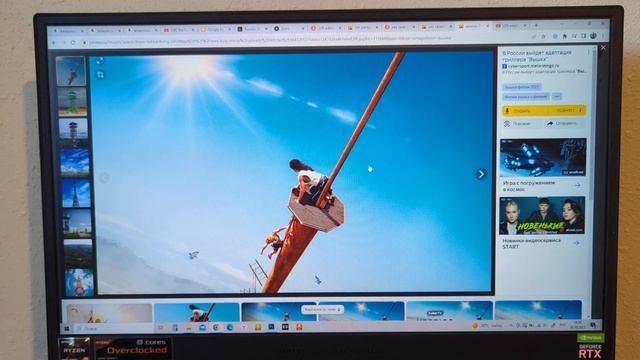Click the Похожие similar images button
The height and width of the screenshot is (360, 640).
[x=518, y=124]
